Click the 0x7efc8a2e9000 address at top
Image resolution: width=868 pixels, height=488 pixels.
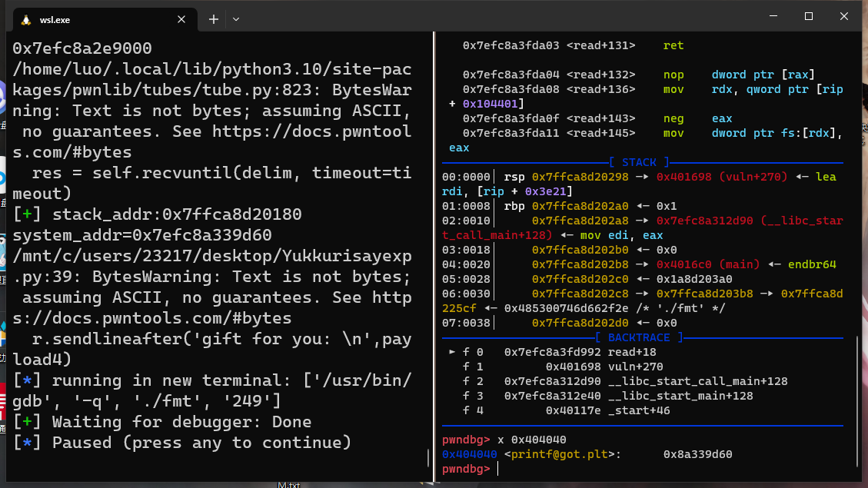click(x=82, y=48)
